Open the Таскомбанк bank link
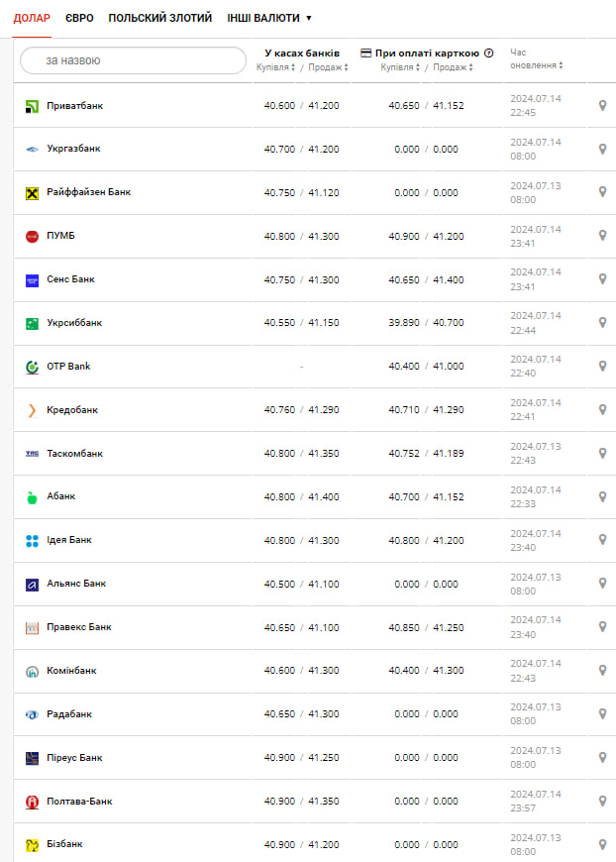This screenshot has width=616, height=862. point(74,454)
